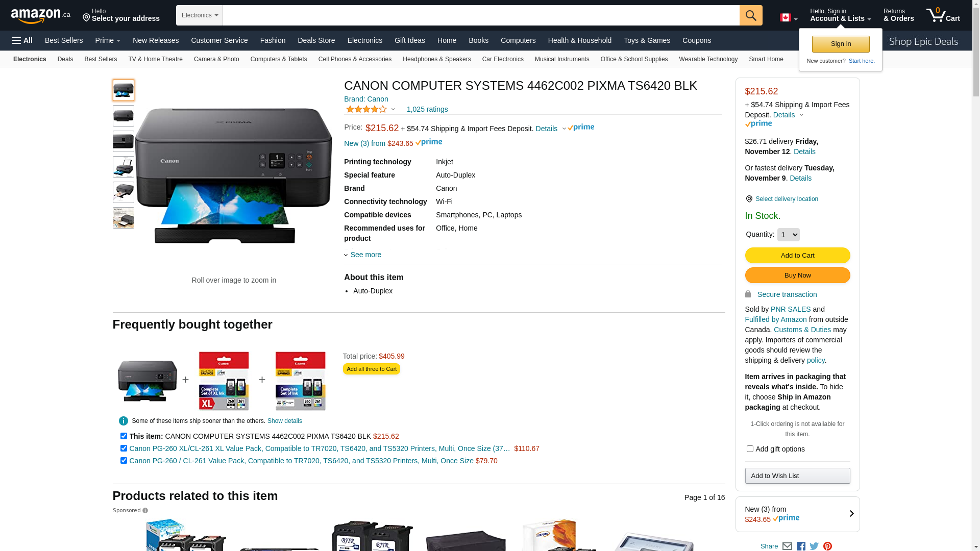Select the last product thumbnail image
Image resolution: width=980 pixels, height=551 pixels.
pyautogui.click(x=124, y=218)
